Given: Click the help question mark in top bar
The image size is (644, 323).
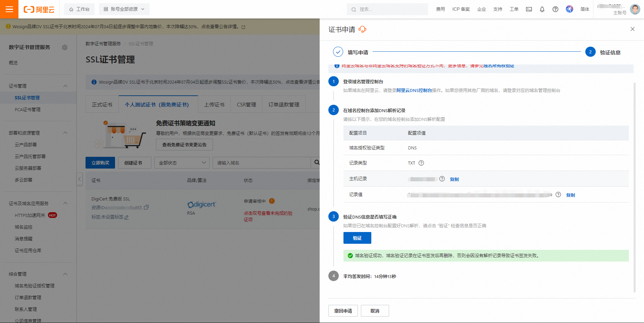Looking at the screenshot, I should coord(555,9).
